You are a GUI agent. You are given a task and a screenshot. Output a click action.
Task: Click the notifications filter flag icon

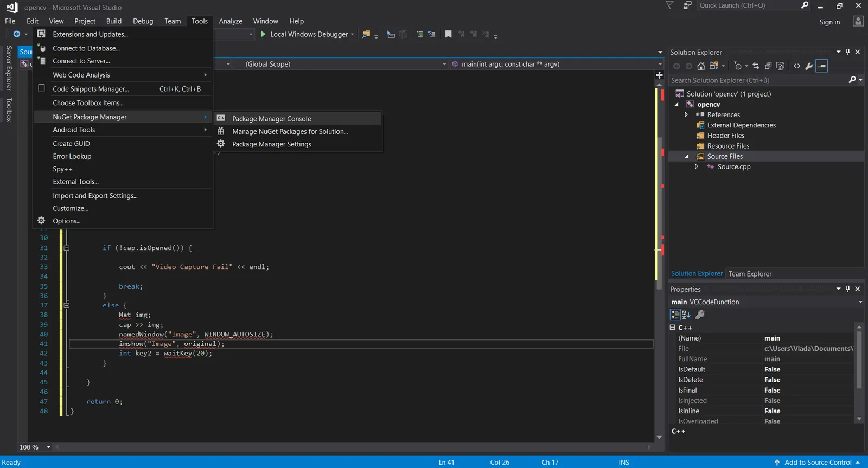pos(670,5)
